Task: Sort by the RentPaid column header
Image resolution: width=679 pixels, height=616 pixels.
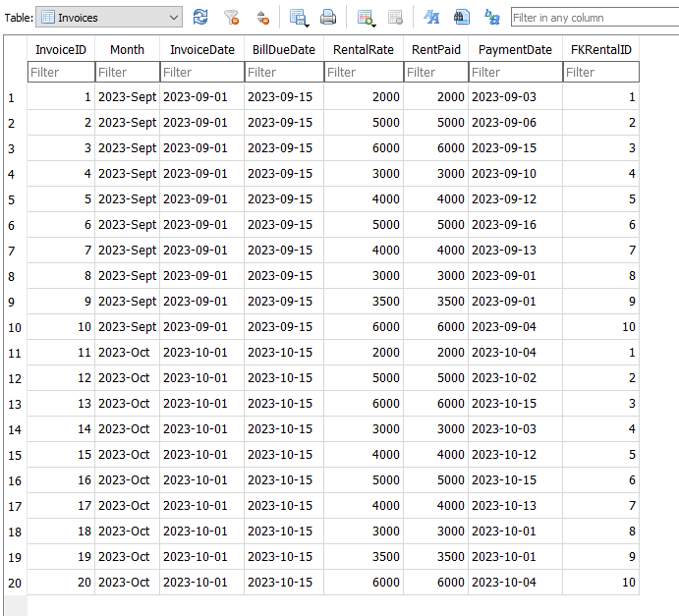Action: (436, 50)
